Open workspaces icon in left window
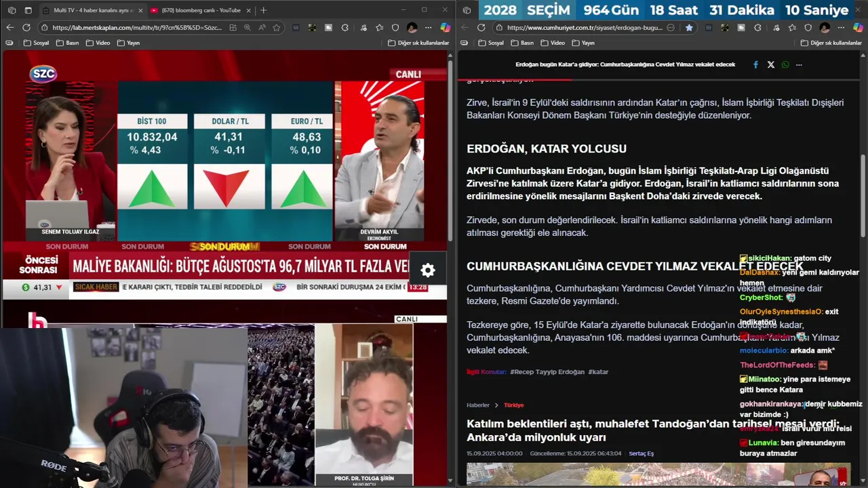The image size is (868, 488). [x=12, y=10]
